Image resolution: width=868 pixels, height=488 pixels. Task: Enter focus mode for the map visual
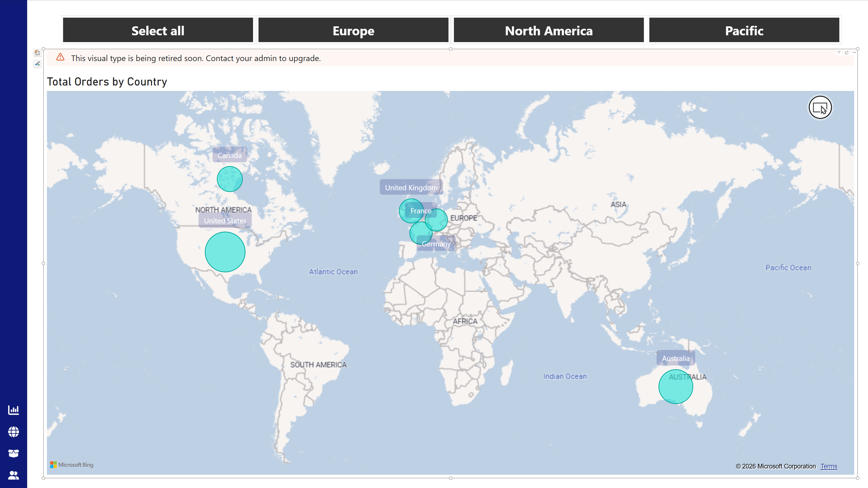coord(846,52)
